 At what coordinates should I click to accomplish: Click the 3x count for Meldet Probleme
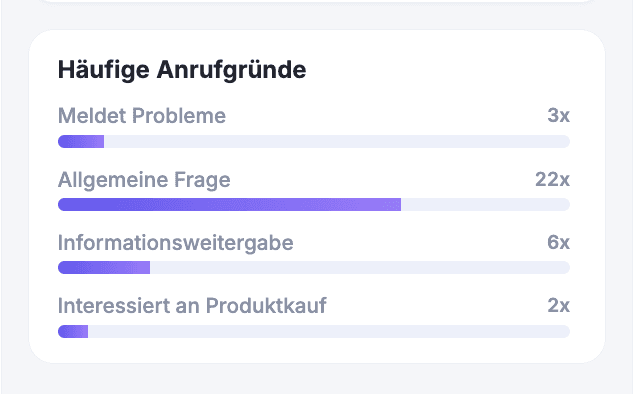click(x=558, y=115)
